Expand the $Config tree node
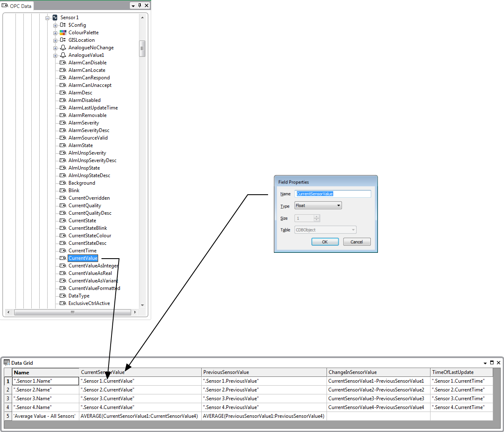The image size is (504, 432). [55, 25]
